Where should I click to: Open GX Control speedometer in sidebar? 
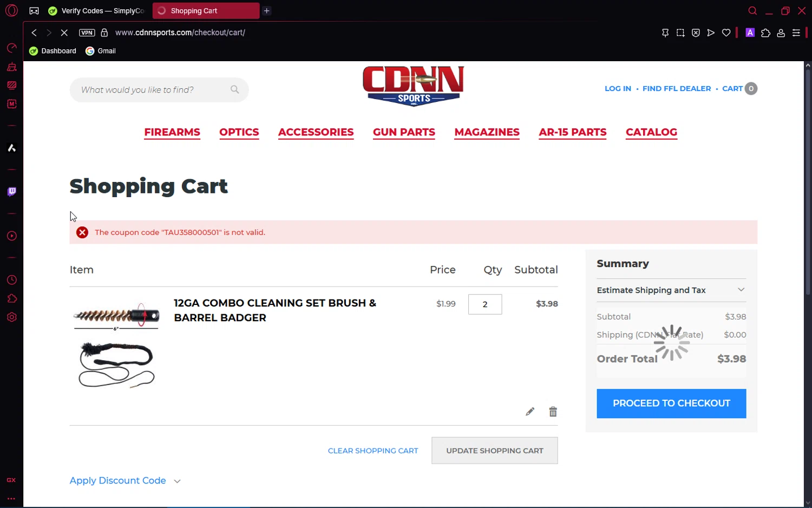pos(11,48)
